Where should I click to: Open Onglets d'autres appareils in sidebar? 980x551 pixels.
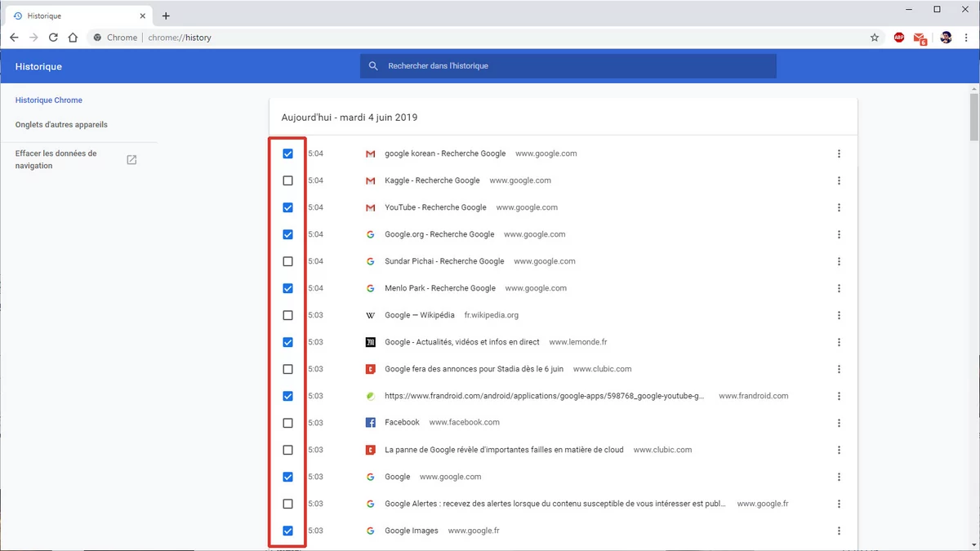coord(61,125)
